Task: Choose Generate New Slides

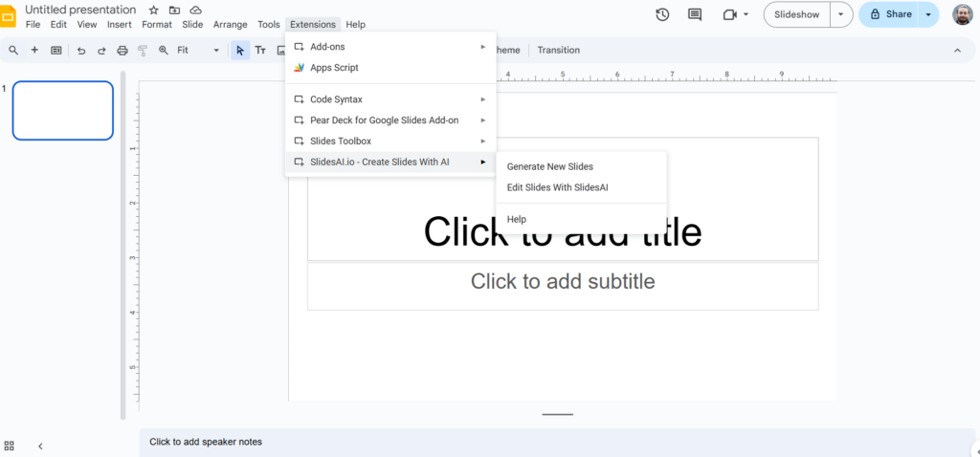Action: click(x=550, y=166)
